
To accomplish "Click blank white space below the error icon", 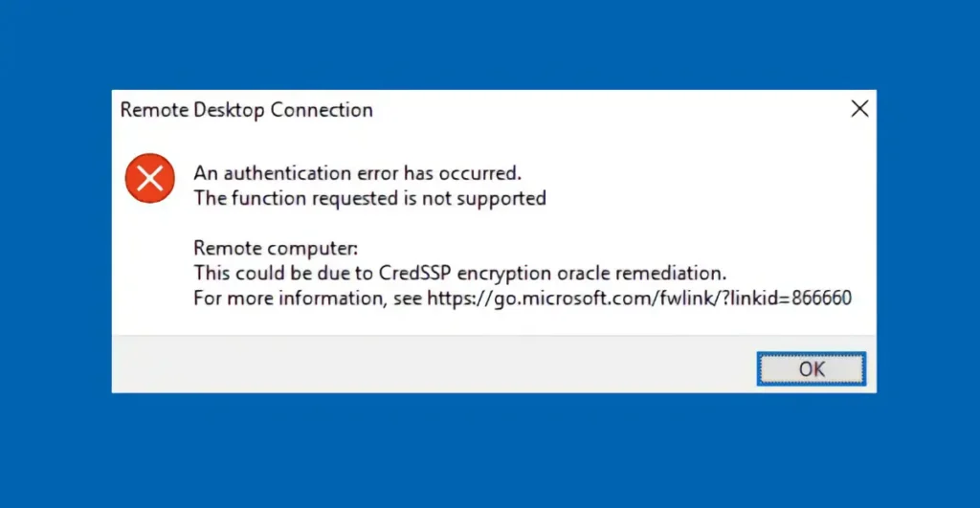I will [x=150, y=277].
